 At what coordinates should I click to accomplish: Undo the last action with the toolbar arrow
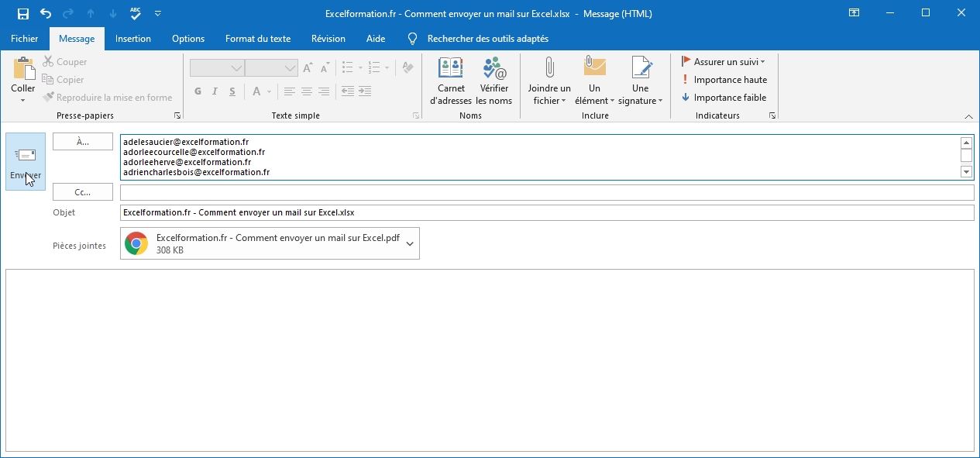click(45, 13)
